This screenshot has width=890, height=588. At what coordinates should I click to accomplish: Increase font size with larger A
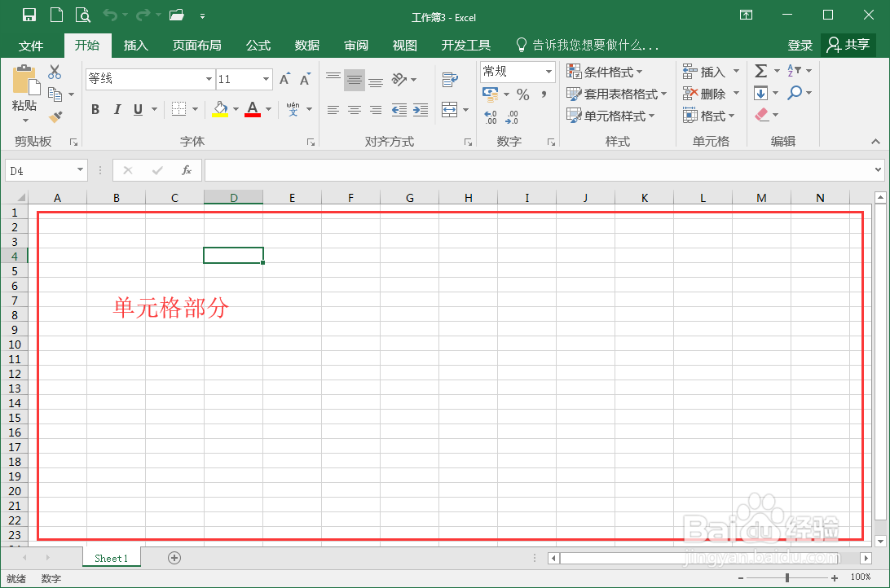point(285,79)
